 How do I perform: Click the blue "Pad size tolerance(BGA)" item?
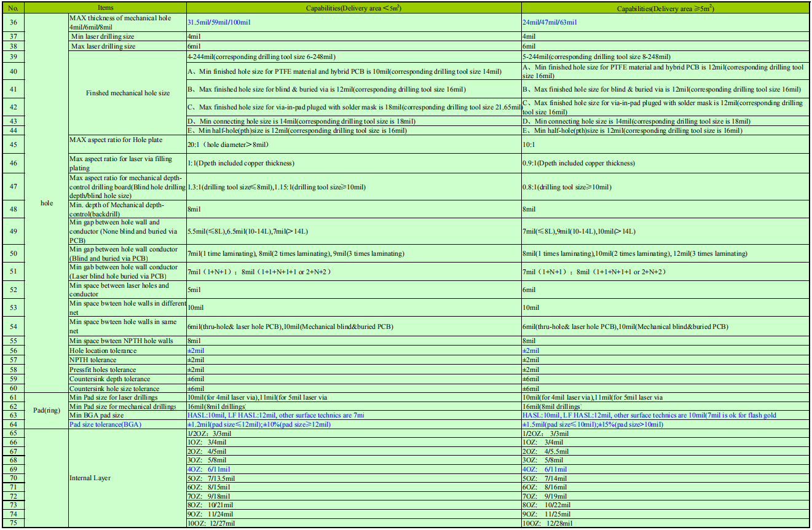pyautogui.click(x=127, y=425)
